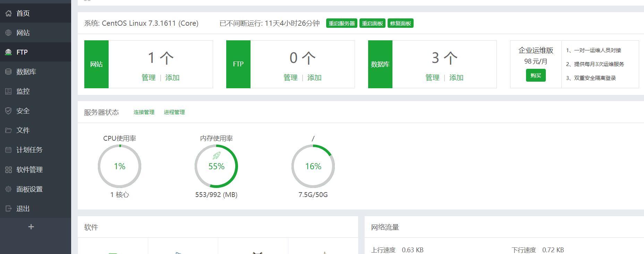The image size is (644, 254).
Task: Click the root disk 16% gauge
Action: 313,166
